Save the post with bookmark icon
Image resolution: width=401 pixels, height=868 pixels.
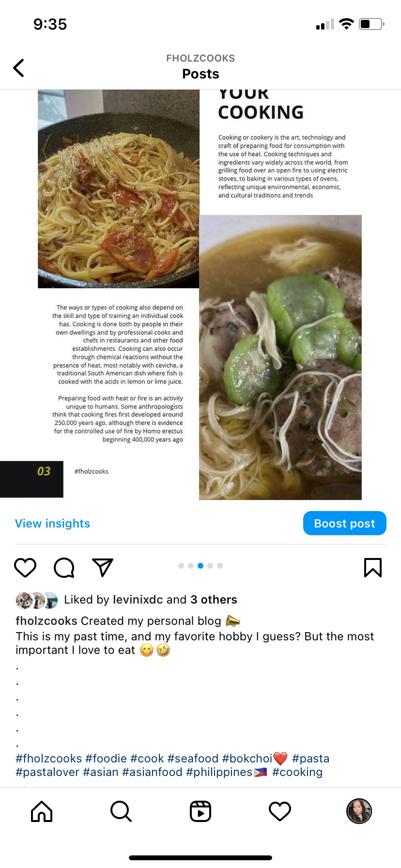point(372,567)
